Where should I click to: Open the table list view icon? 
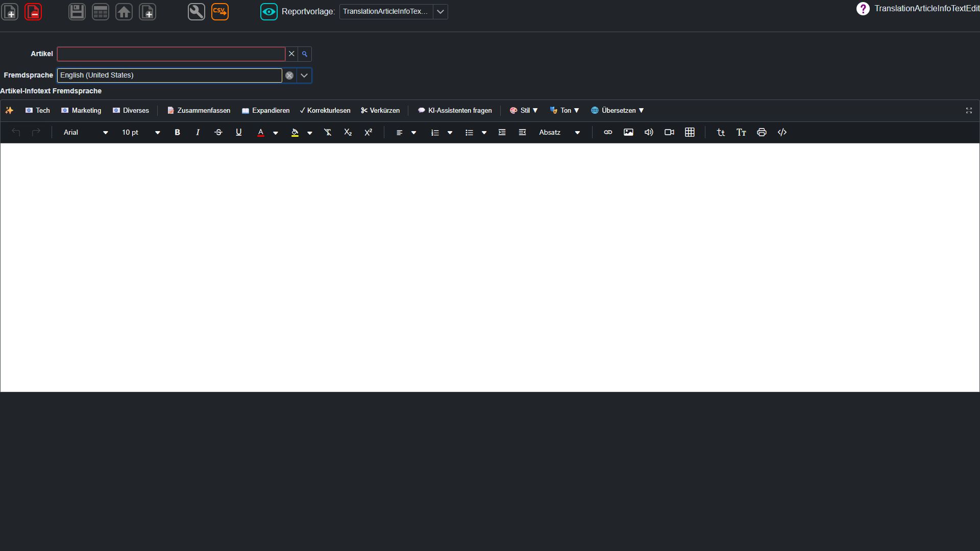(101, 12)
